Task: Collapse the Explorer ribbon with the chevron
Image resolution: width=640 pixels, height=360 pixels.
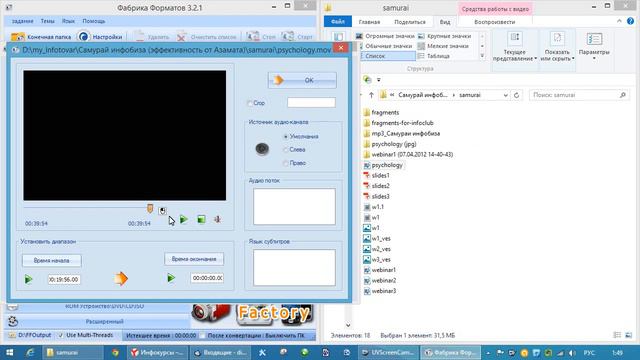Action: [x=619, y=21]
